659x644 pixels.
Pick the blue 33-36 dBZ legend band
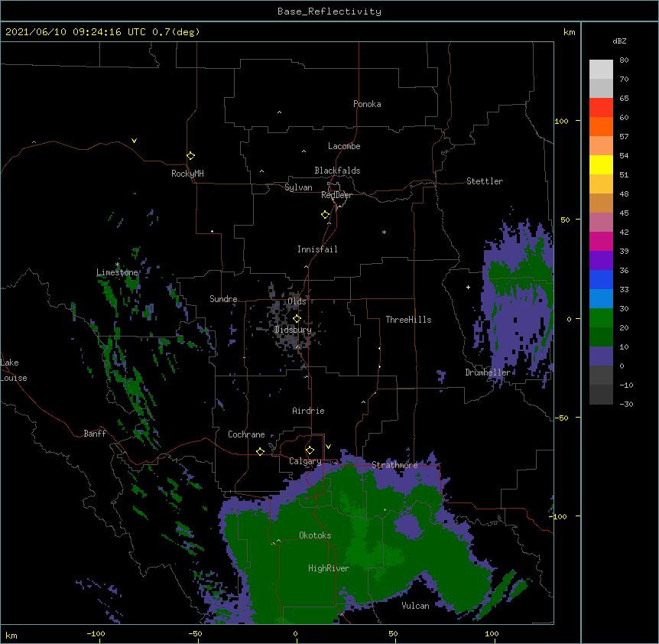click(601, 279)
